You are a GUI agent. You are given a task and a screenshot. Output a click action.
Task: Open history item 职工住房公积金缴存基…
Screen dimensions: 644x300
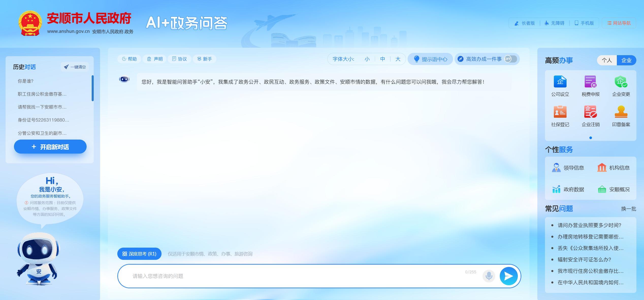(42, 94)
